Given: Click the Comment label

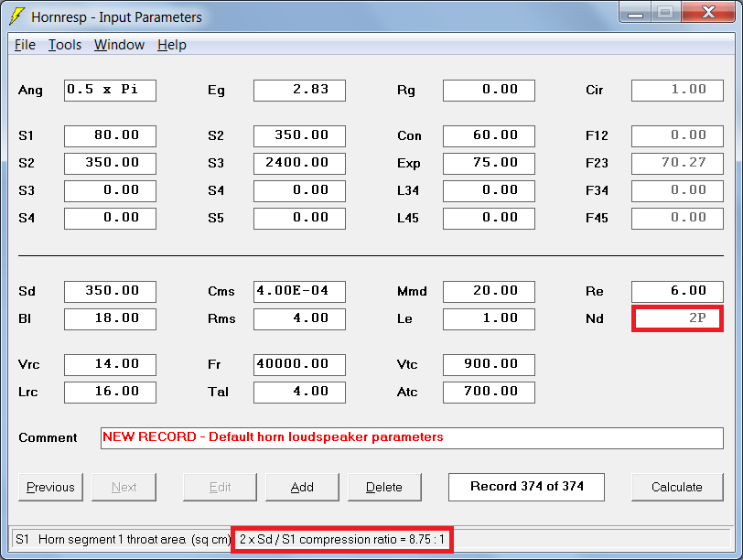Looking at the screenshot, I should (48, 437).
